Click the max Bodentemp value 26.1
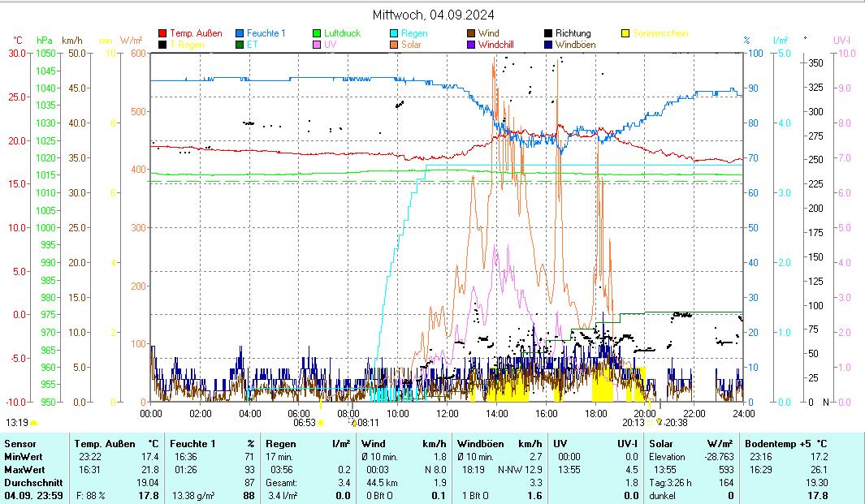Viewport: 865px width, 504px height. (819, 470)
